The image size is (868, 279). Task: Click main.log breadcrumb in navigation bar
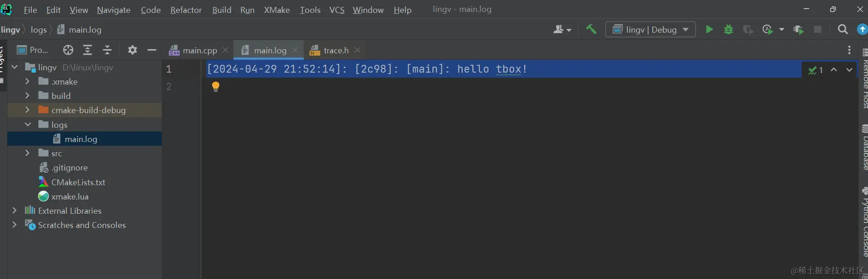pos(79,30)
